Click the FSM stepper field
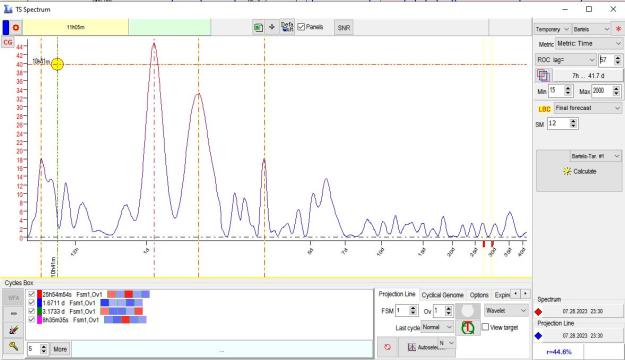Image resolution: width=625 pixels, height=360 pixels. 403,310
